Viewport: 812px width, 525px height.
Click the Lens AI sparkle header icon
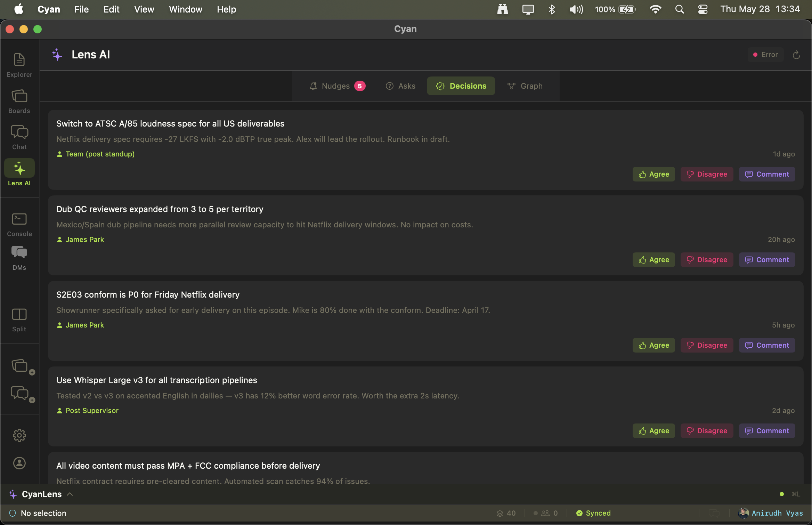(57, 55)
